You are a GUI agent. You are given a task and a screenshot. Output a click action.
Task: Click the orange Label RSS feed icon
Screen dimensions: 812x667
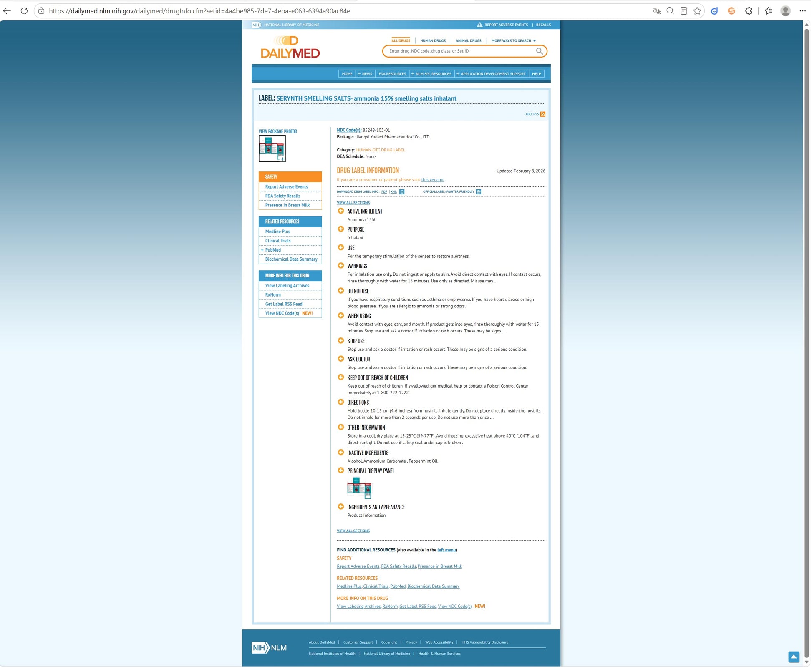(542, 114)
